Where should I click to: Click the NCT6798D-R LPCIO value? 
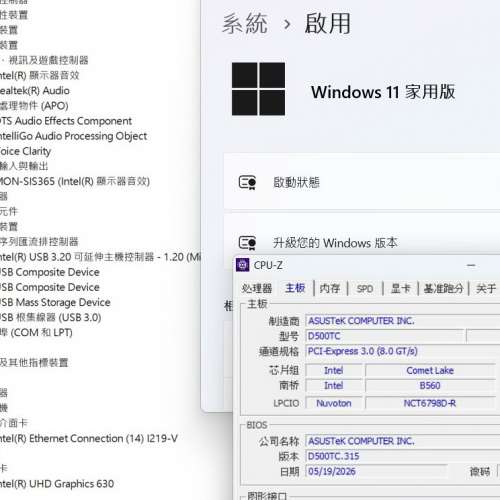point(430,403)
